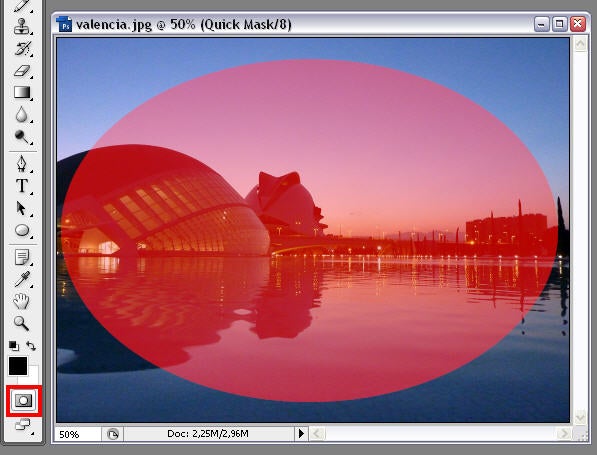Select the Pen tool
597x455 pixels.
(x=22, y=164)
